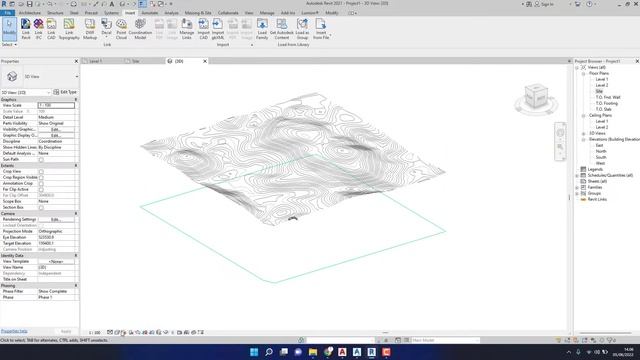Screen dimensions: 640x360
Task: Switch to the Architecture ribbon tab
Action: pos(30,13)
